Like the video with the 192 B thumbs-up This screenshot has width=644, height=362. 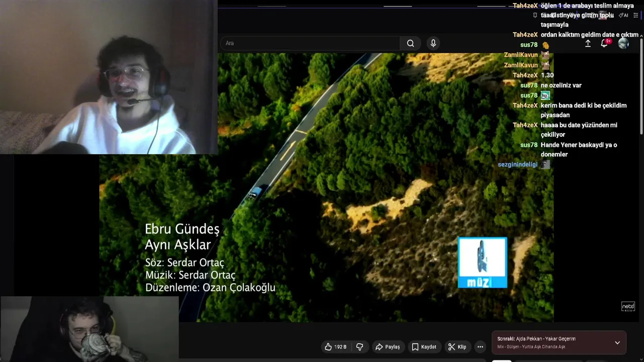point(335,347)
